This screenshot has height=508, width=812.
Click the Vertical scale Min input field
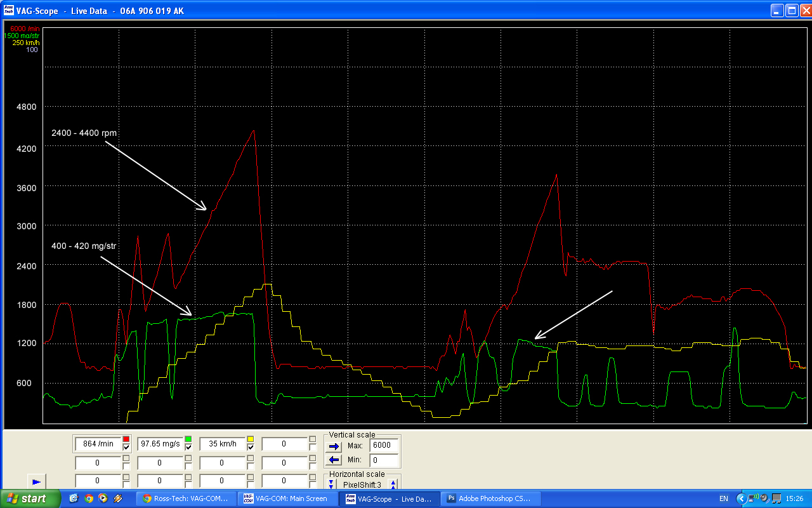tap(384, 460)
